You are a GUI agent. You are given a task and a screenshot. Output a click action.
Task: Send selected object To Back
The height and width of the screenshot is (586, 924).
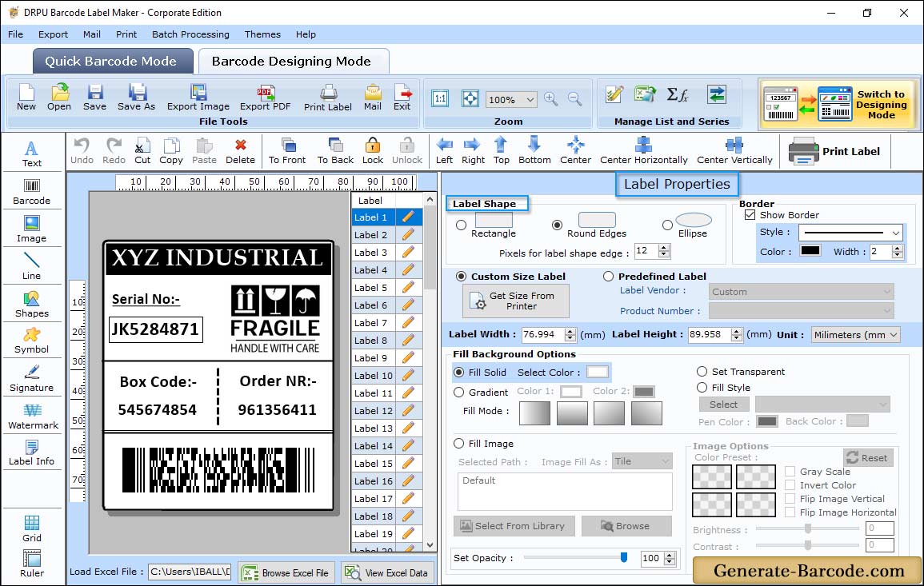[x=335, y=151]
